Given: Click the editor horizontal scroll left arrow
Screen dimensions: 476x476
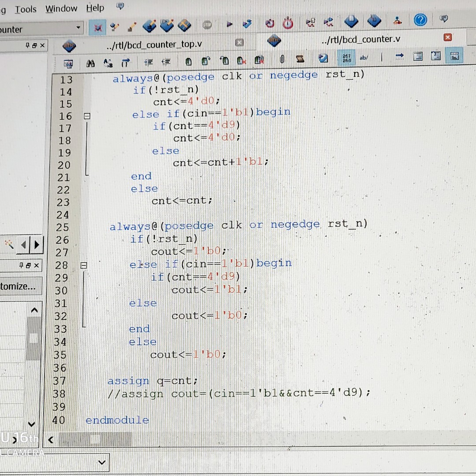Looking at the screenshot, I should pyautogui.click(x=51, y=439).
